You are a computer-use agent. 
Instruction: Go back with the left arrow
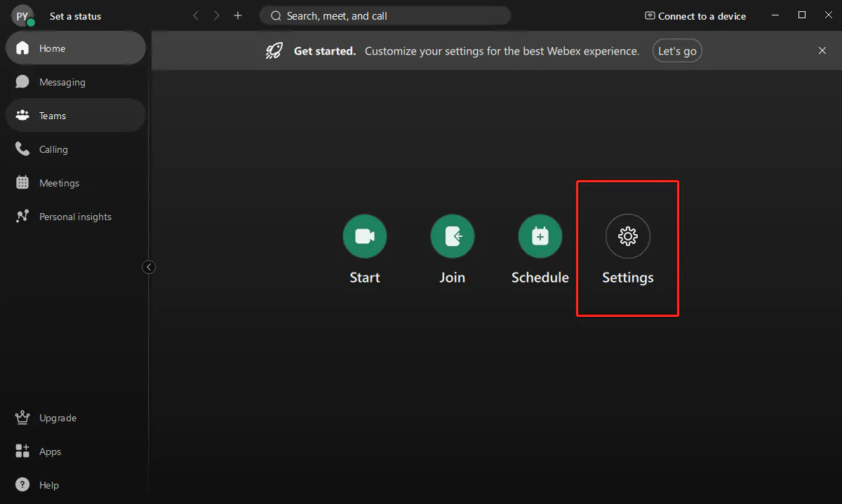tap(196, 15)
